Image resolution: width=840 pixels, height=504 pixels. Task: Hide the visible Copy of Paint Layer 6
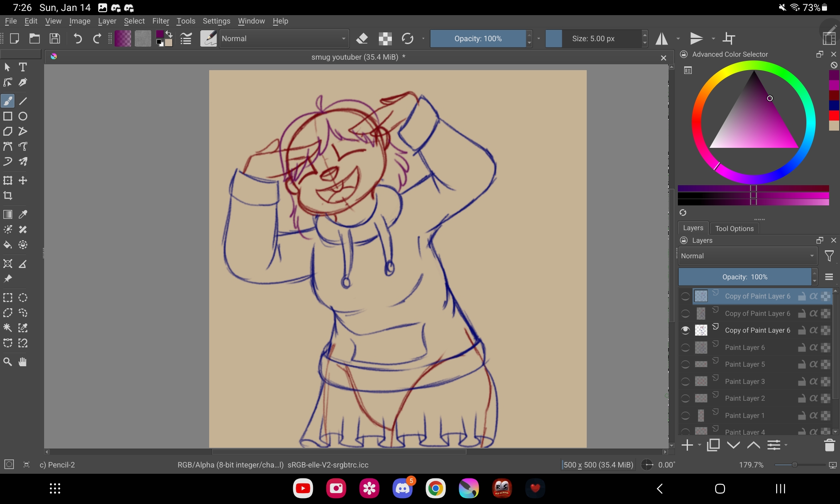[685, 331]
